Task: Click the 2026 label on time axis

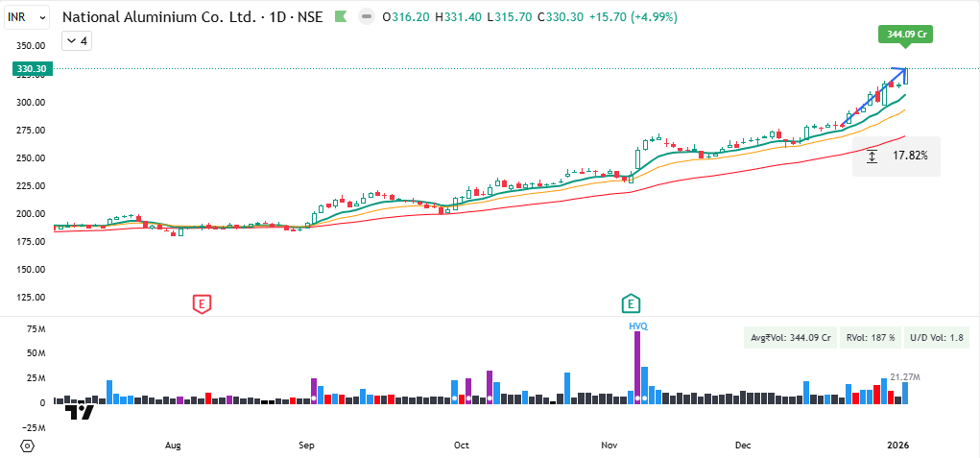Action: (x=898, y=446)
